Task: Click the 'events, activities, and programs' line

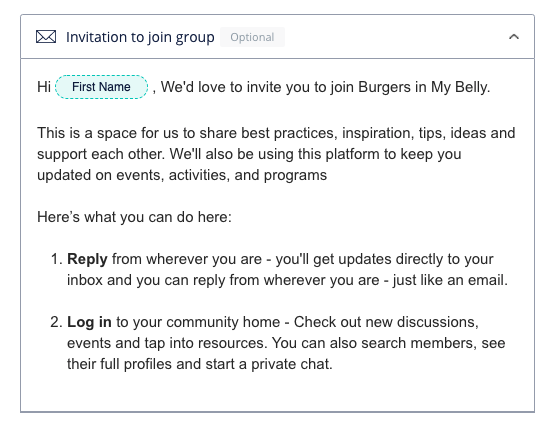Action: (182, 175)
